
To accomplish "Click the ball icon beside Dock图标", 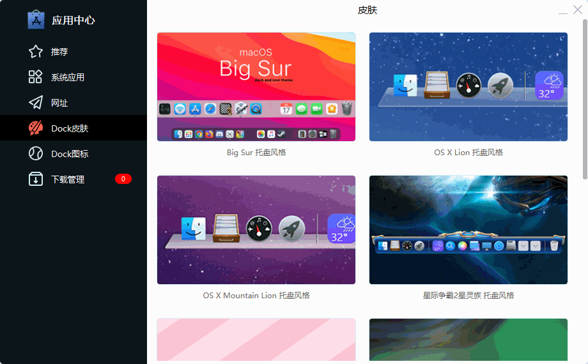I will tap(36, 153).
